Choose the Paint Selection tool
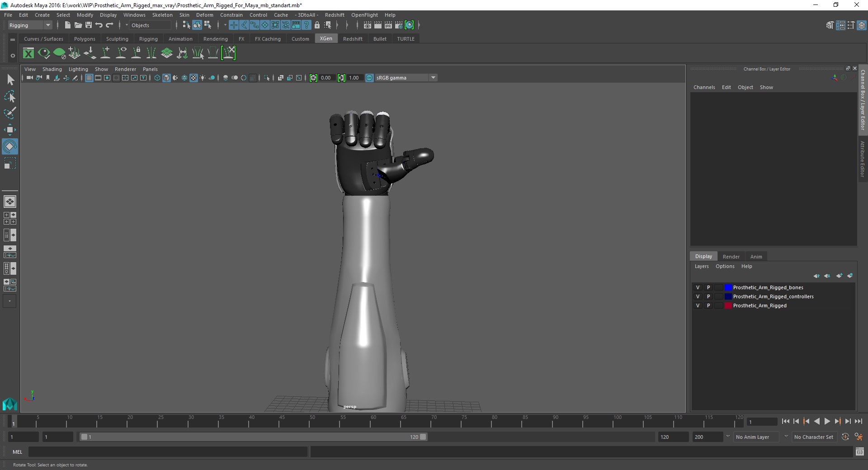868x470 pixels. click(x=10, y=113)
